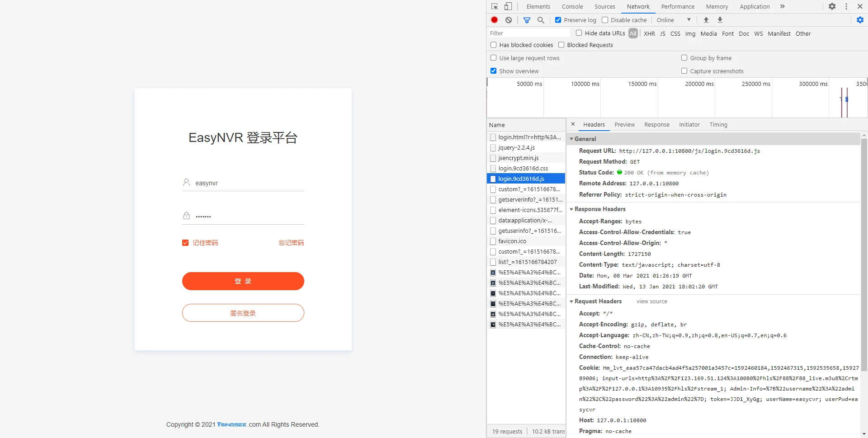
Task: Stop recording network log with red button
Action: coord(494,20)
